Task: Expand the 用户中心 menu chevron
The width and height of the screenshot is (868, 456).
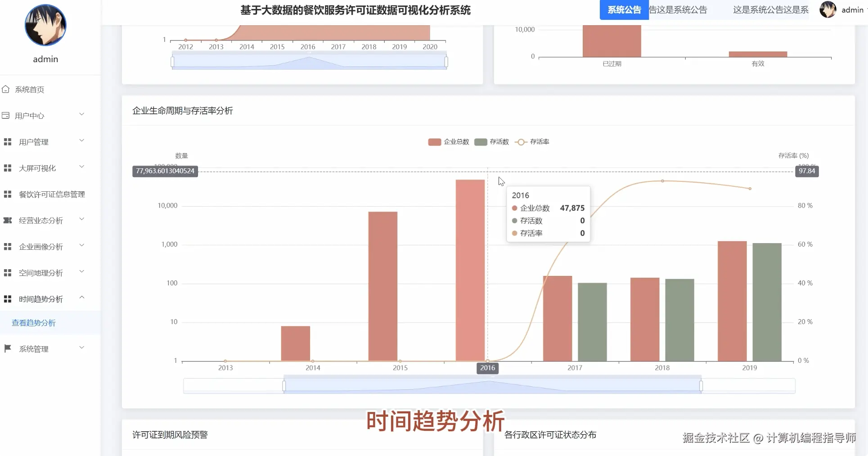Action: [x=82, y=114]
